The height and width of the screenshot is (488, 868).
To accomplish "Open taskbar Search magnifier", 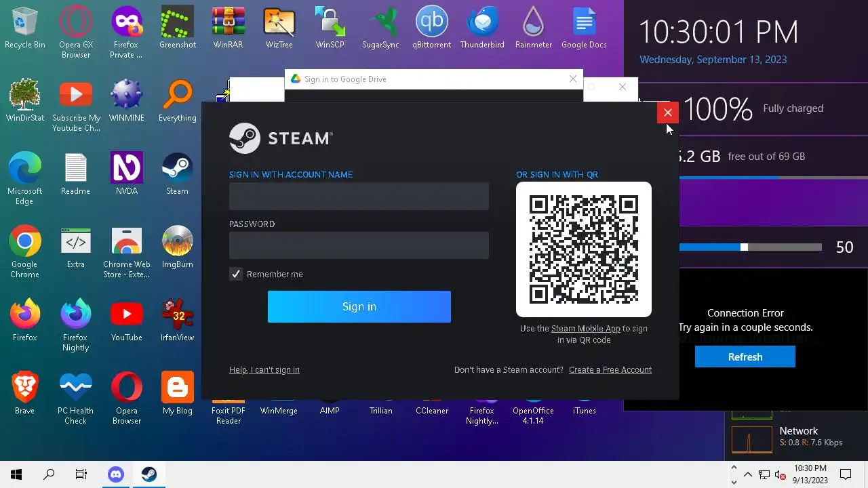I will [x=49, y=474].
